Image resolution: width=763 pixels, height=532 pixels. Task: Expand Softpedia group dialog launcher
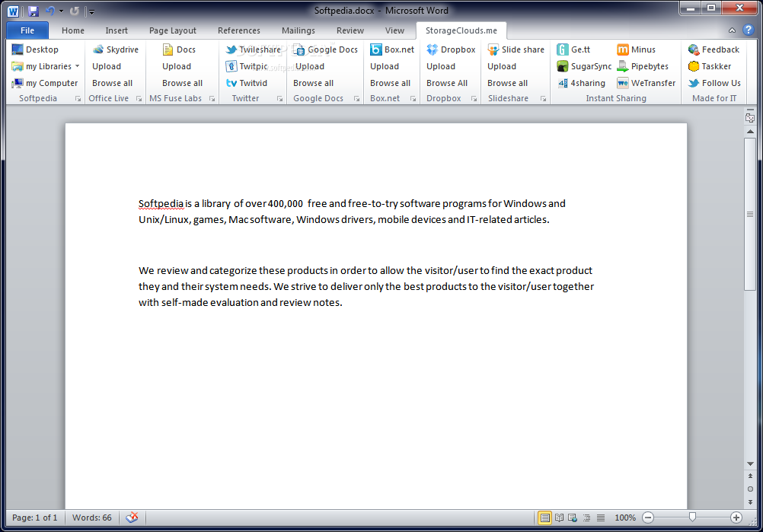click(78, 99)
